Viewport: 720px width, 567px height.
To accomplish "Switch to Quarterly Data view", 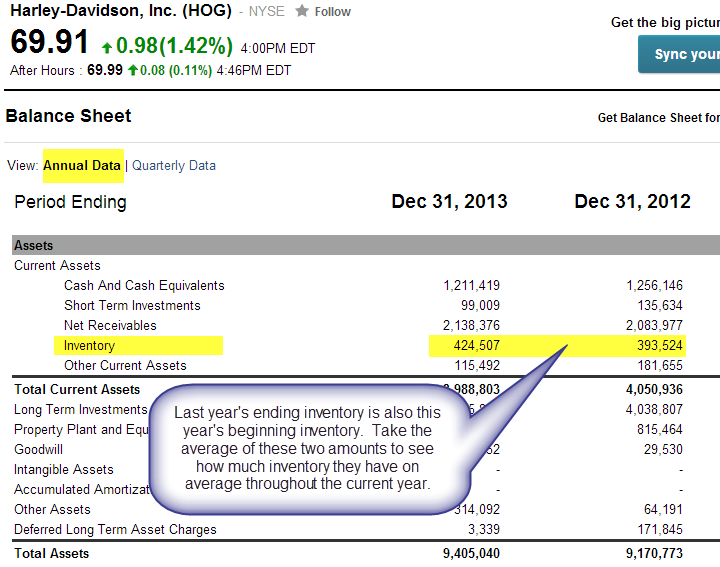I will [174, 166].
